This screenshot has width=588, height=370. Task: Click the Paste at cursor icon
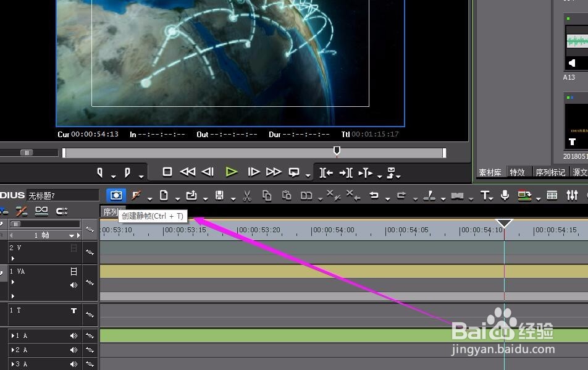click(287, 196)
